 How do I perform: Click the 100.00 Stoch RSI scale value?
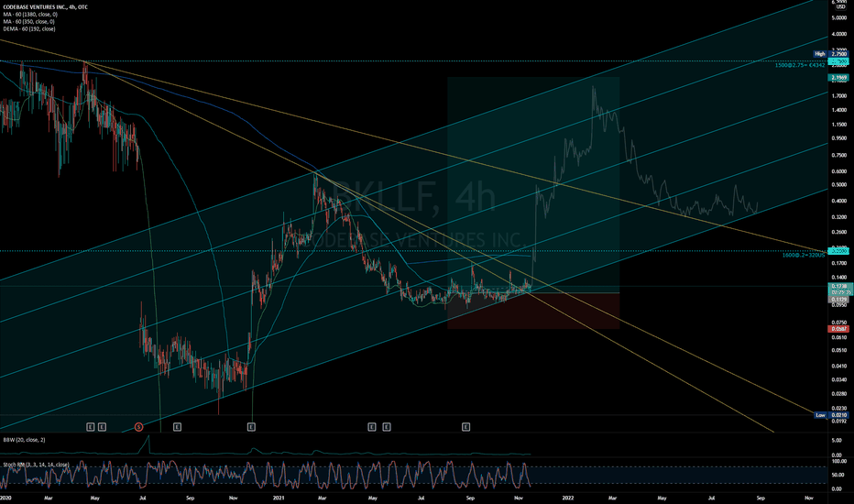[838, 462]
